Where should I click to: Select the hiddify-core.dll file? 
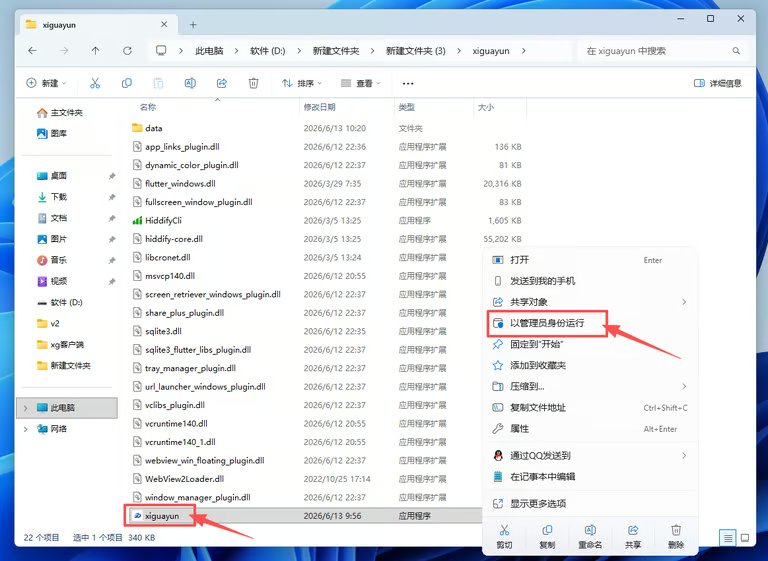(174, 239)
